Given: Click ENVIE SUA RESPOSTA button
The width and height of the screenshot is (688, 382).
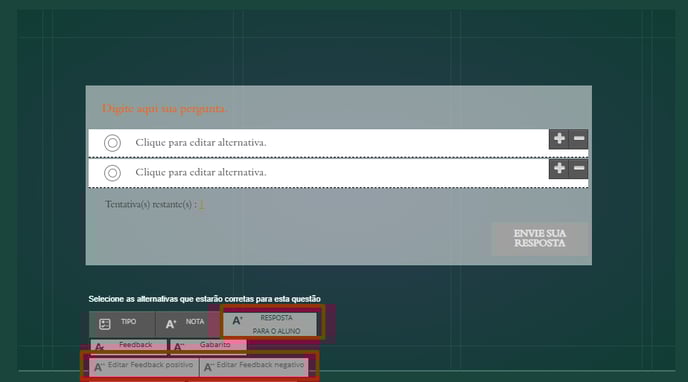Looking at the screenshot, I should tap(540, 239).
